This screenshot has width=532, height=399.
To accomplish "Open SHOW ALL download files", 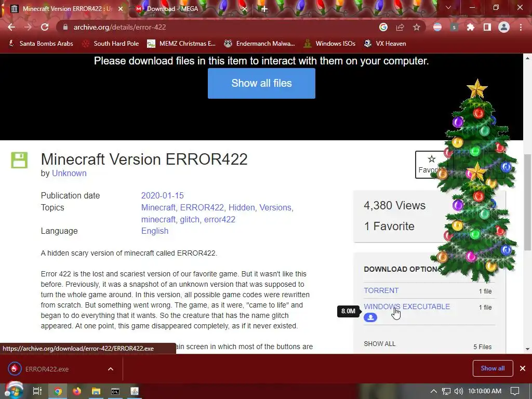I will coord(379,344).
